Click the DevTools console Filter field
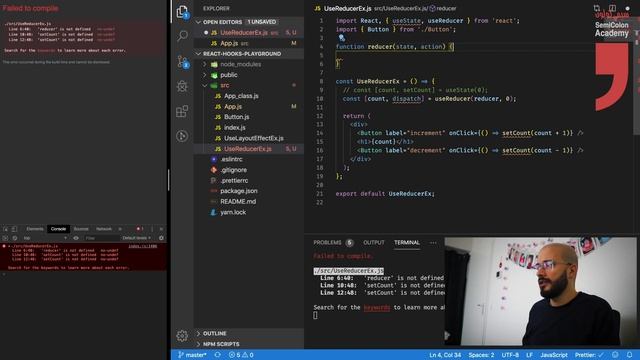This screenshot has height=360, width=640. (101, 238)
